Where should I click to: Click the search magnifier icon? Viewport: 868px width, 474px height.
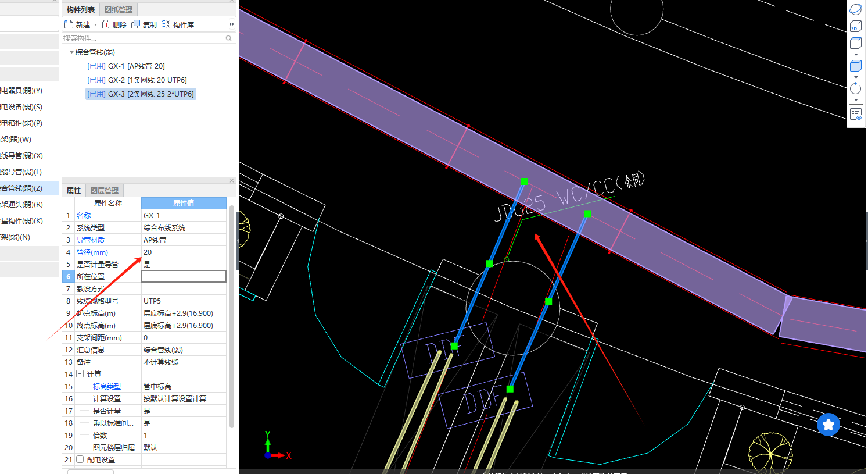coord(229,38)
